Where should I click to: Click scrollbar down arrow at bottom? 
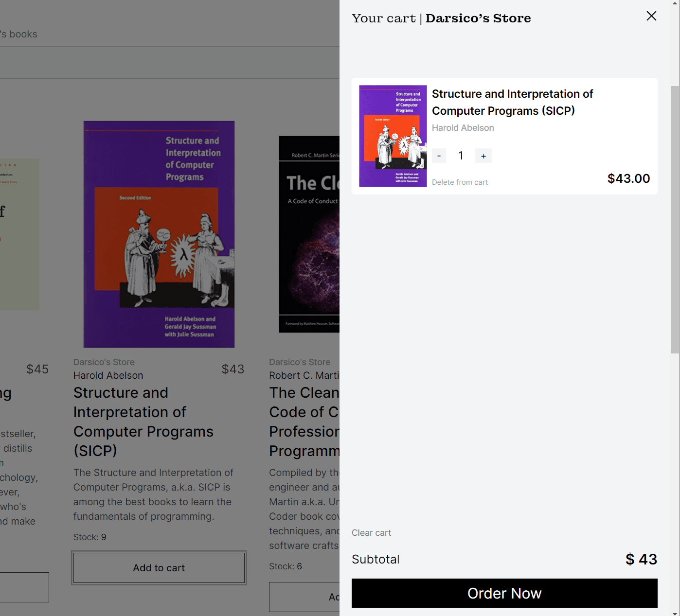point(675,613)
